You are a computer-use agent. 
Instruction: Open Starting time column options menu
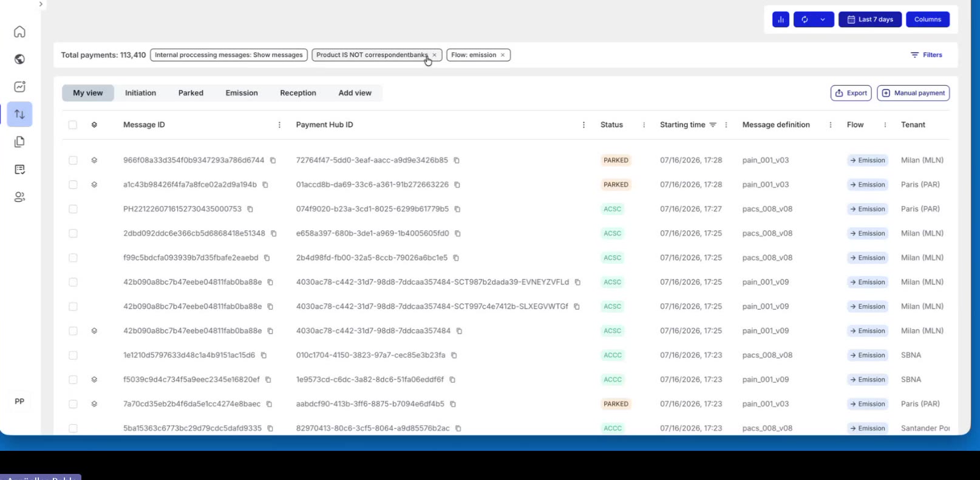(726, 125)
